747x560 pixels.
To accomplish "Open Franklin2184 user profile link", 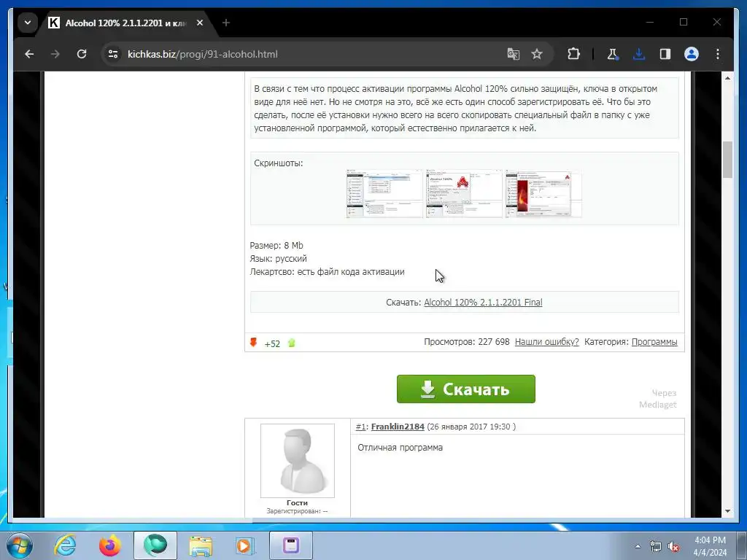I will tap(398, 427).
